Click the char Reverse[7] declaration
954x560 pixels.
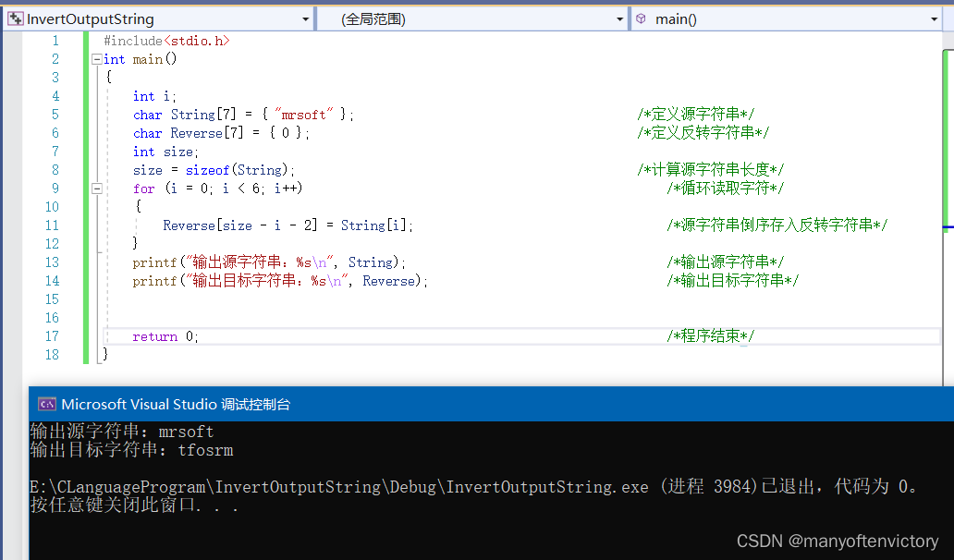point(222,133)
